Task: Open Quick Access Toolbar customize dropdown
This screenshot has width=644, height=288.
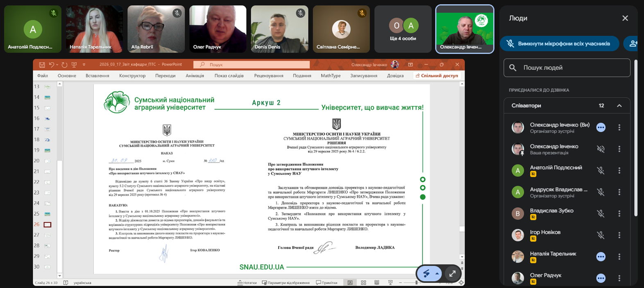Action: pyautogui.click(x=84, y=65)
